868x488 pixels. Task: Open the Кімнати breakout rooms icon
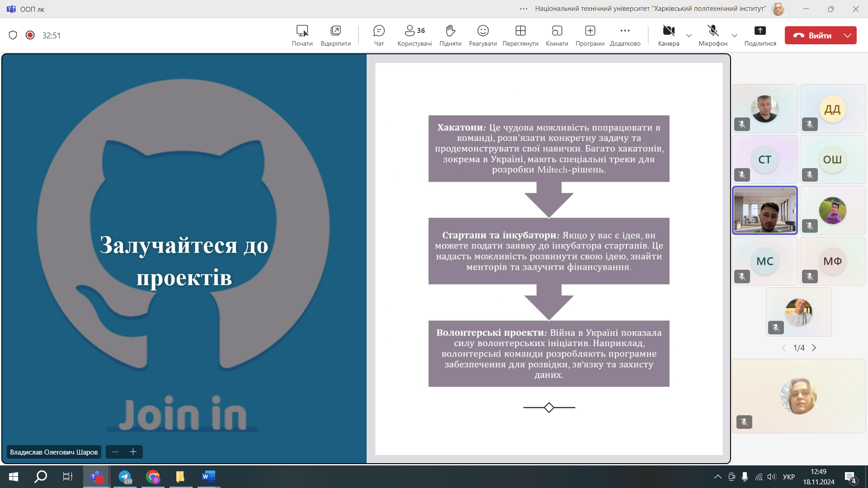pyautogui.click(x=557, y=35)
